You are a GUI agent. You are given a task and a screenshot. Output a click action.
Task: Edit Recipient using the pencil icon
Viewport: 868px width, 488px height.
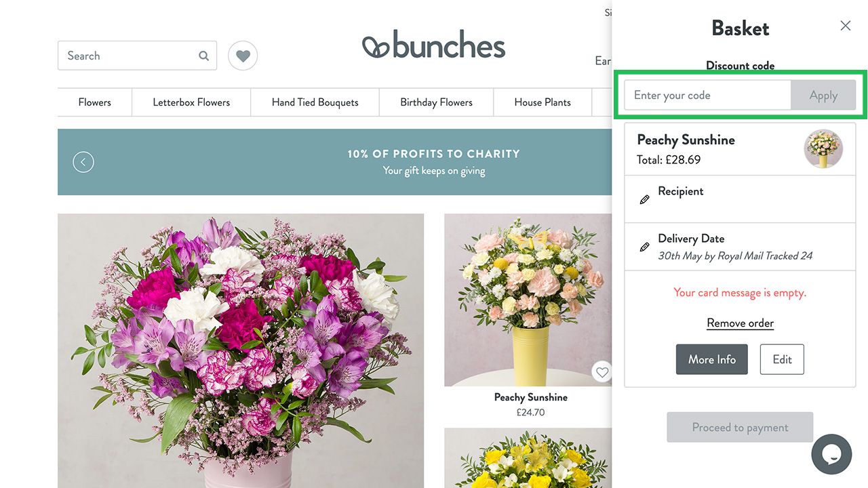pos(645,199)
